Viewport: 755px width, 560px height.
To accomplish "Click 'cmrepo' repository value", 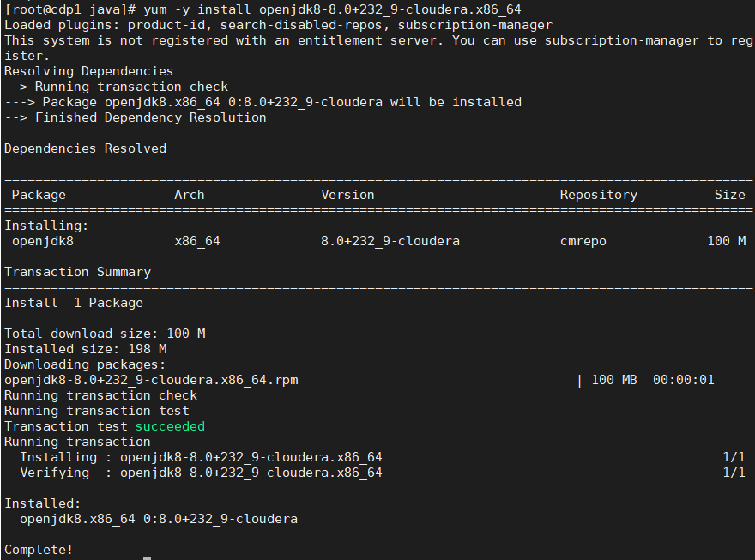I will click(x=583, y=240).
